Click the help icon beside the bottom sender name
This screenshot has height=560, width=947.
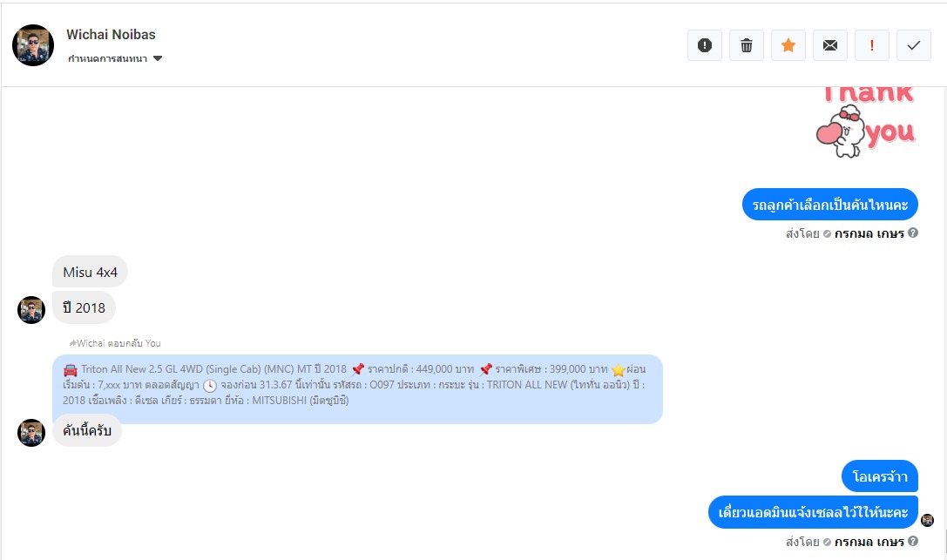point(913,541)
